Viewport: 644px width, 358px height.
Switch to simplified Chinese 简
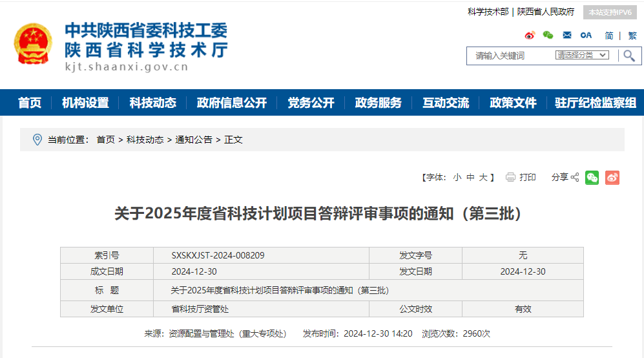(608, 36)
